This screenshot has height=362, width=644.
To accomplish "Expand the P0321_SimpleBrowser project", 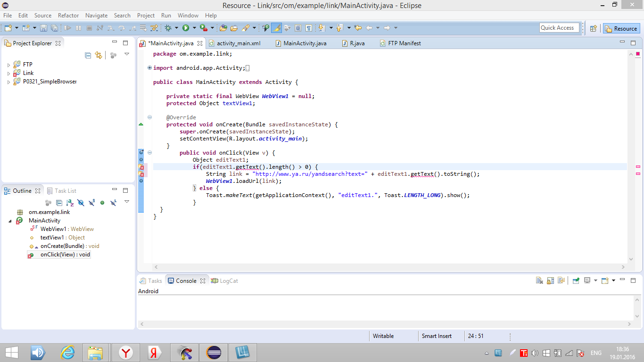I will click(8, 82).
